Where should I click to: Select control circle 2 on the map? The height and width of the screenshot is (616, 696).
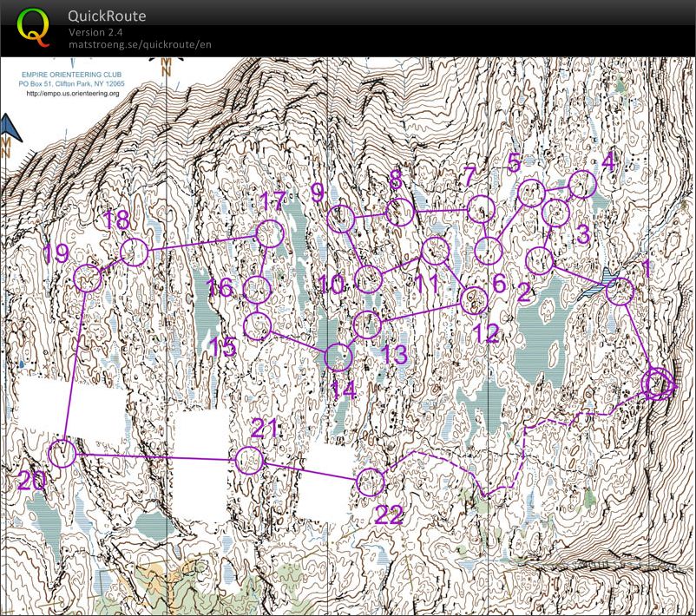point(540,259)
